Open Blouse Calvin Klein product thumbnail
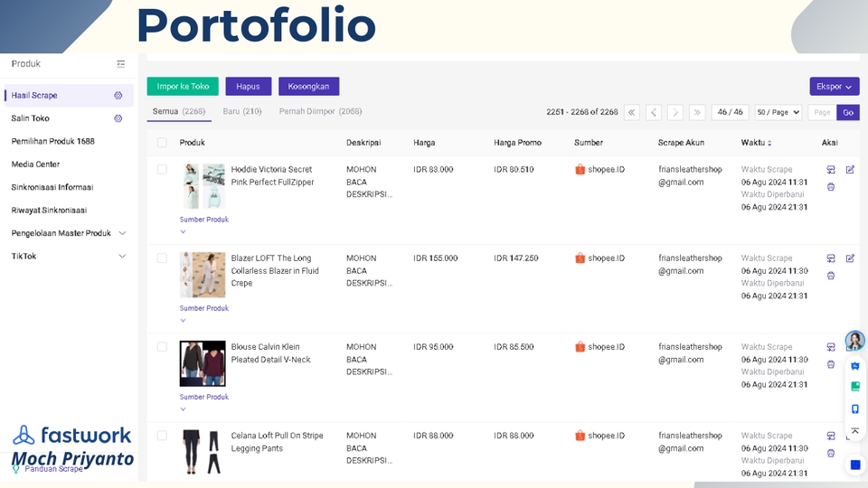This screenshot has height=488, width=868. (203, 363)
